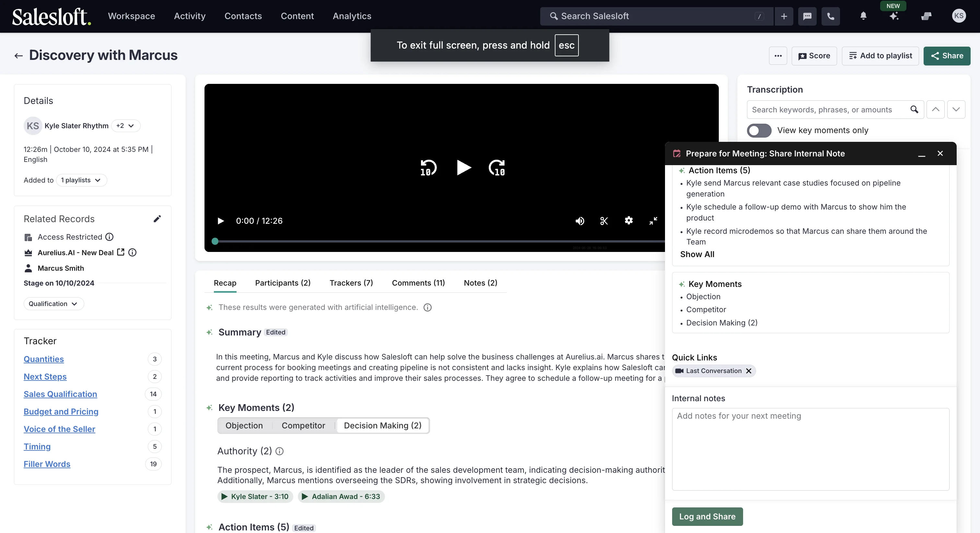This screenshot has width=980, height=533.
Task: Skip forward 10 seconds in video
Action: [497, 168]
